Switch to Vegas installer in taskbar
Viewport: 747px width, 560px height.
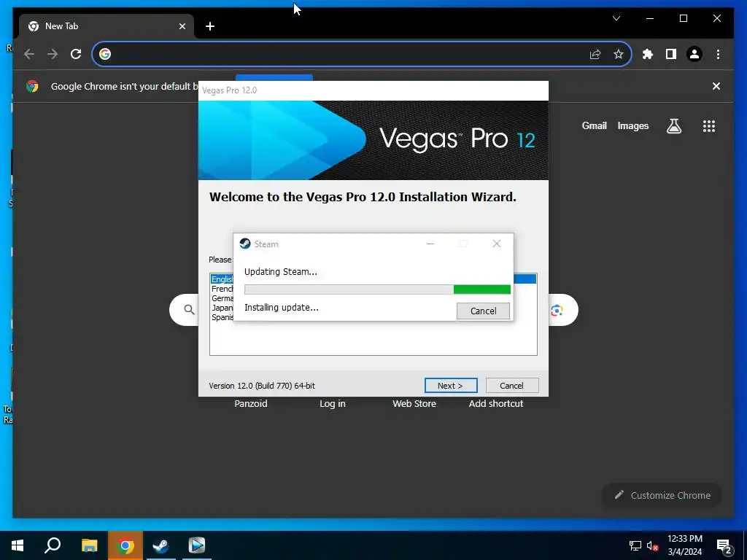(x=197, y=545)
